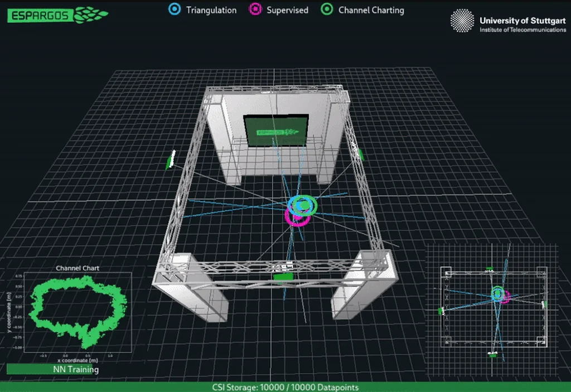Click the Institute of Telecommunications subtitle

(x=522, y=30)
